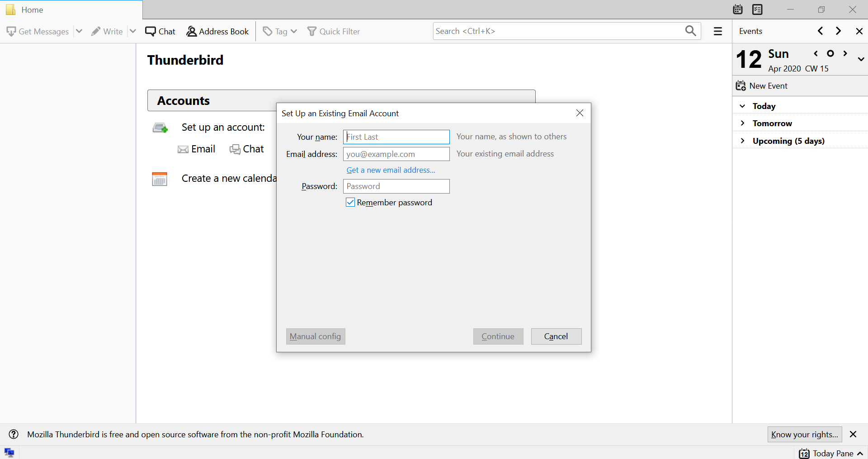
Task: Focus the Email address input field
Action: click(x=396, y=154)
